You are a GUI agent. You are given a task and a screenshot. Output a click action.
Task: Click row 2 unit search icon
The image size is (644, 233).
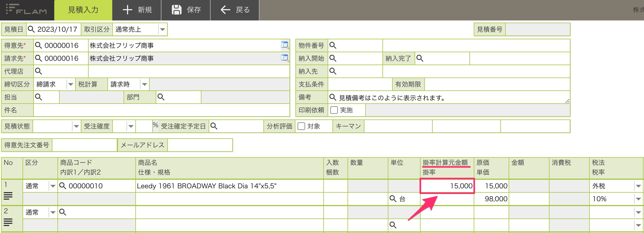click(393, 225)
